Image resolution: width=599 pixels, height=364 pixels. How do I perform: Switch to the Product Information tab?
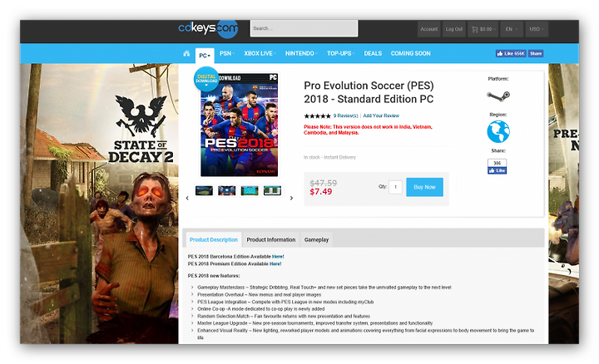(271, 239)
